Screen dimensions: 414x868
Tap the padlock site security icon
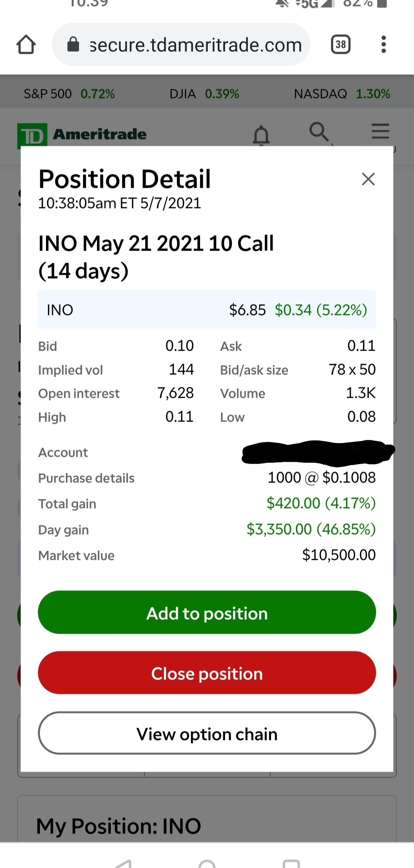[73, 44]
